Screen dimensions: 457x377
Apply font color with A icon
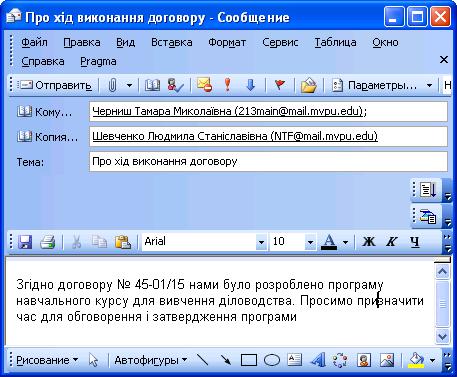(329, 242)
